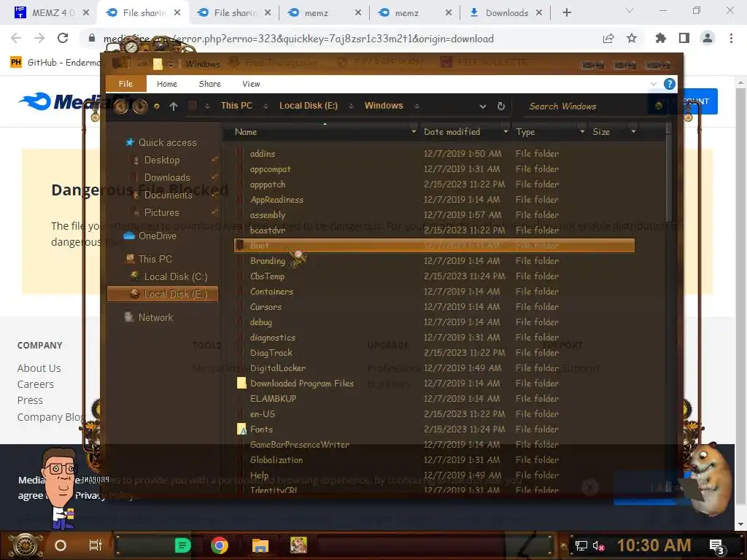The image size is (747, 560).
Task: Open Size column filter dropdown
Action: [633, 131]
